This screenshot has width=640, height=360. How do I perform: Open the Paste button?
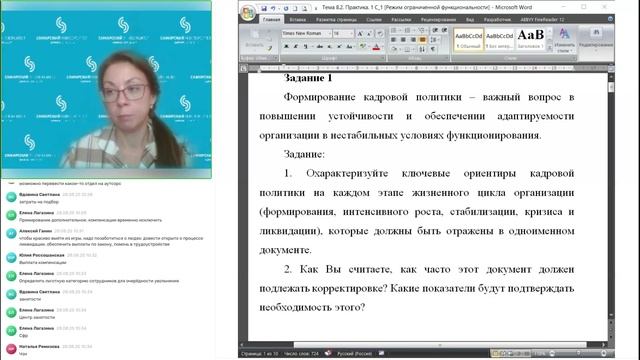tap(254, 40)
